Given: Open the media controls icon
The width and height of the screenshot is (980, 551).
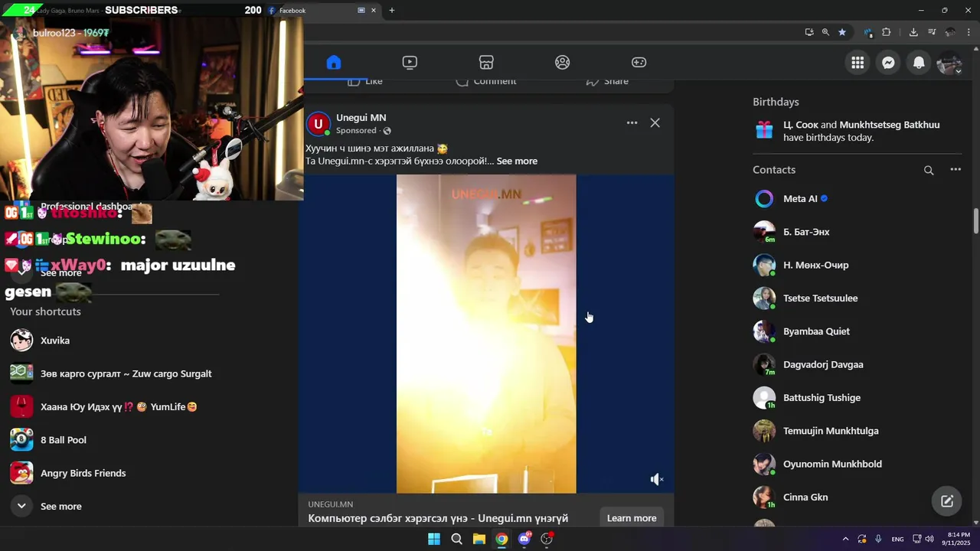Looking at the screenshot, I should (x=932, y=32).
